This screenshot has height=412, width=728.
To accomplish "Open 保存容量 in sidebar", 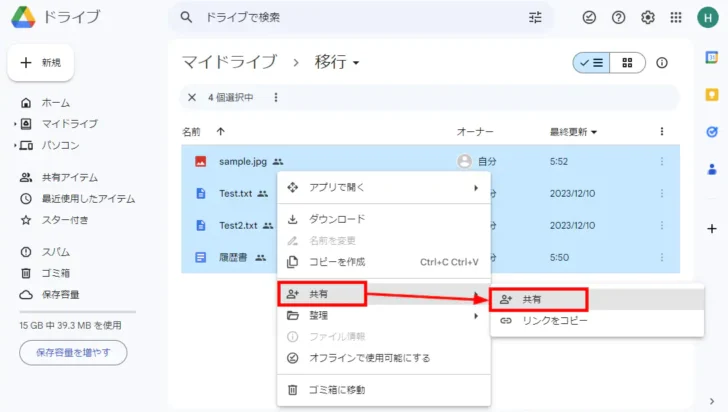I will point(60,295).
